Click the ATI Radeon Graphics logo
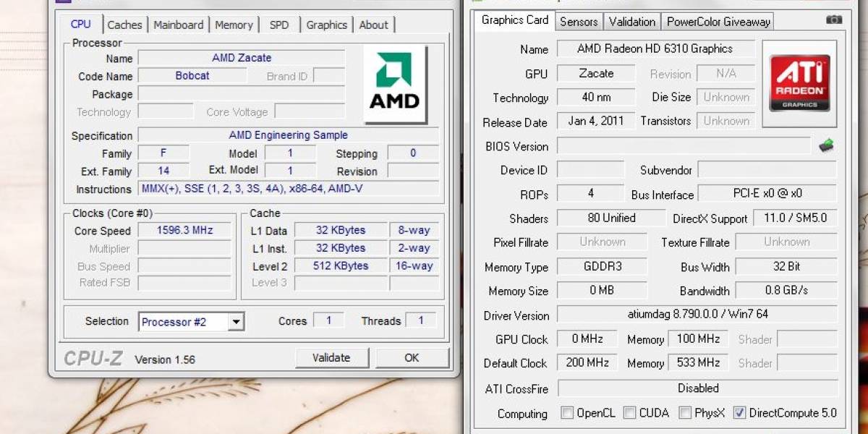The width and height of the screenshot is (868, 434). tap(799, 84)
